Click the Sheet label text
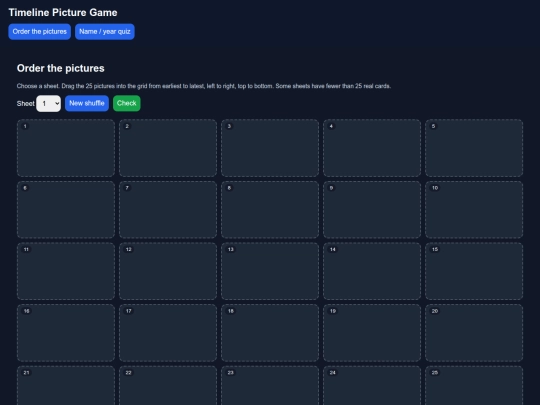This screenshot has height=405, width=540. (x=25, y=104)
